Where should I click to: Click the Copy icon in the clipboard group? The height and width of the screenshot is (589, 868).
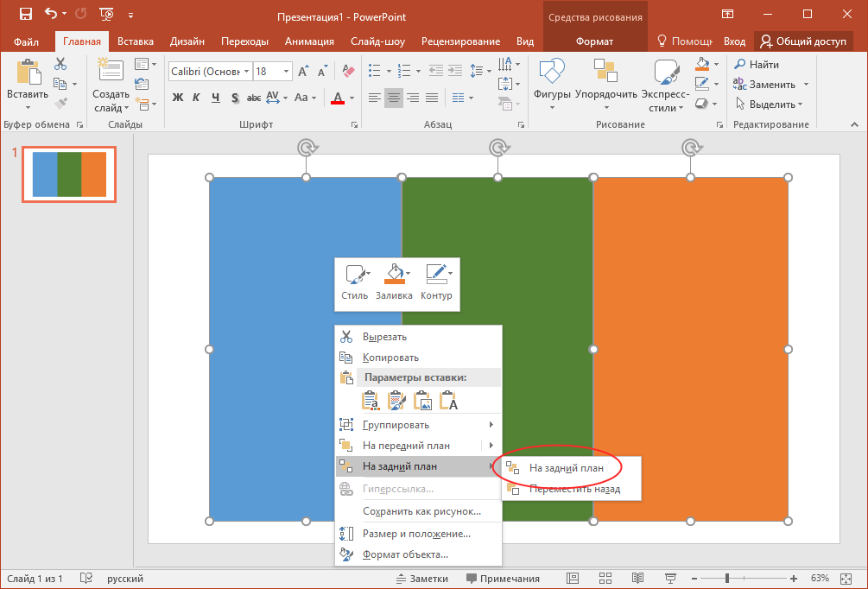pyautogui.click(x=60, y=84)
